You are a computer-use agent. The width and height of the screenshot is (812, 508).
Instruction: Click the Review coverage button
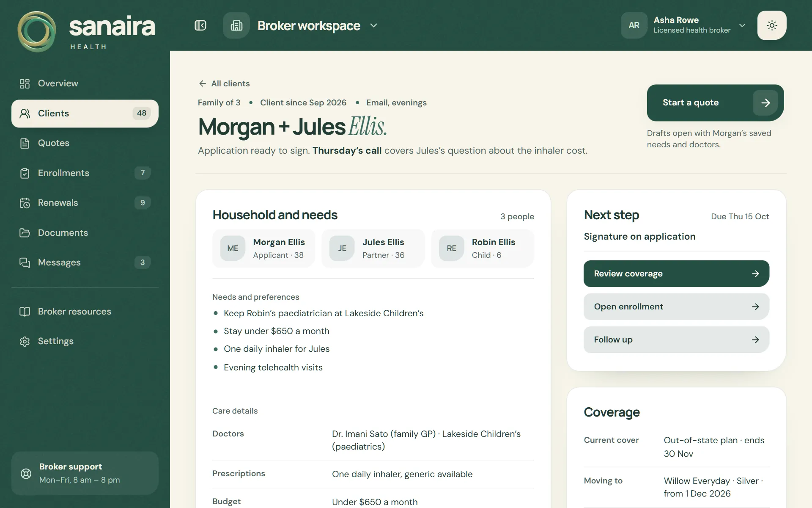click(676, 273)
